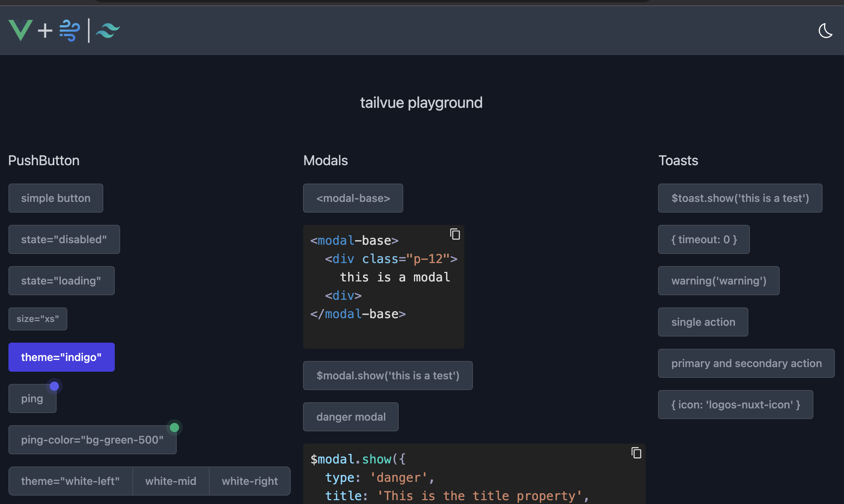Viewport: 844px width, 504px height.
Task: Click the teal Tailwind wave logo
Action: point(108,31)
